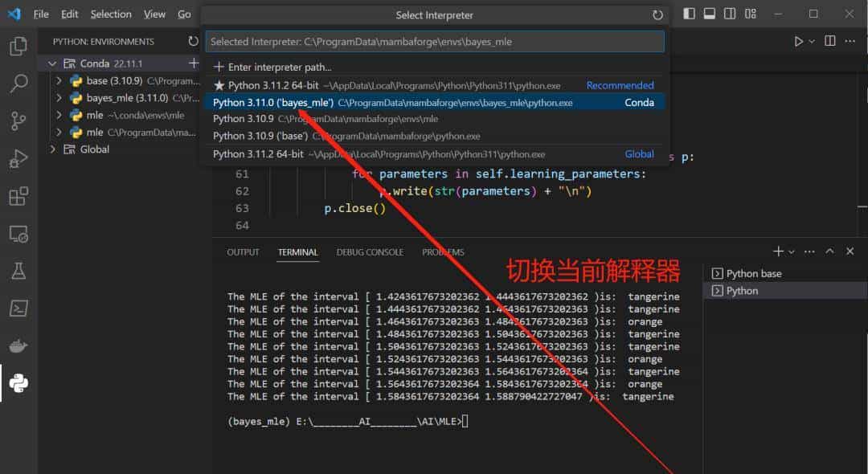Run the Python file with the play button
This screenshot has width=868, height=474.
point(799,41)
